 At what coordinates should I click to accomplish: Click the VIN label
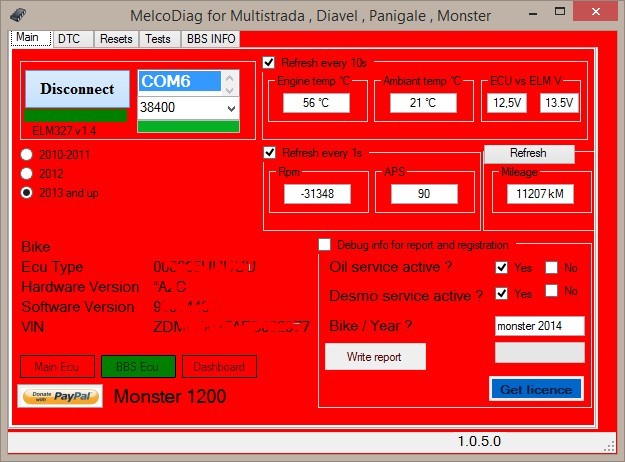click(x=33, y=327)
